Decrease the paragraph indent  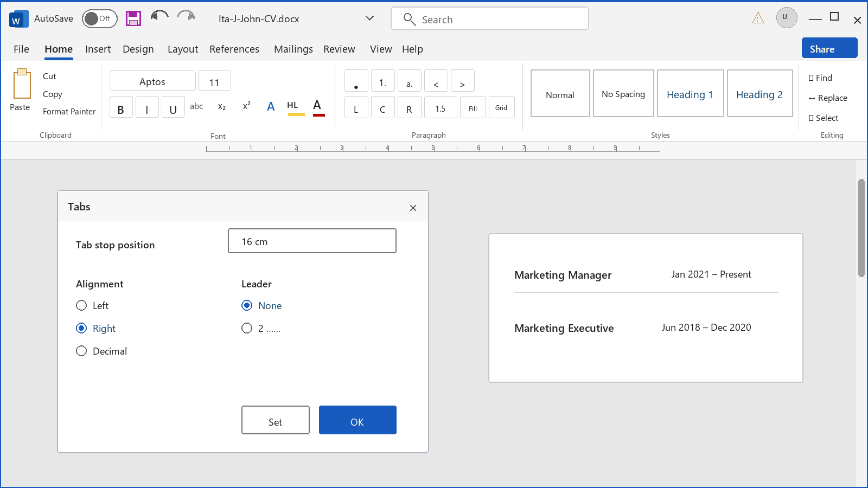(x=436, y=81)
